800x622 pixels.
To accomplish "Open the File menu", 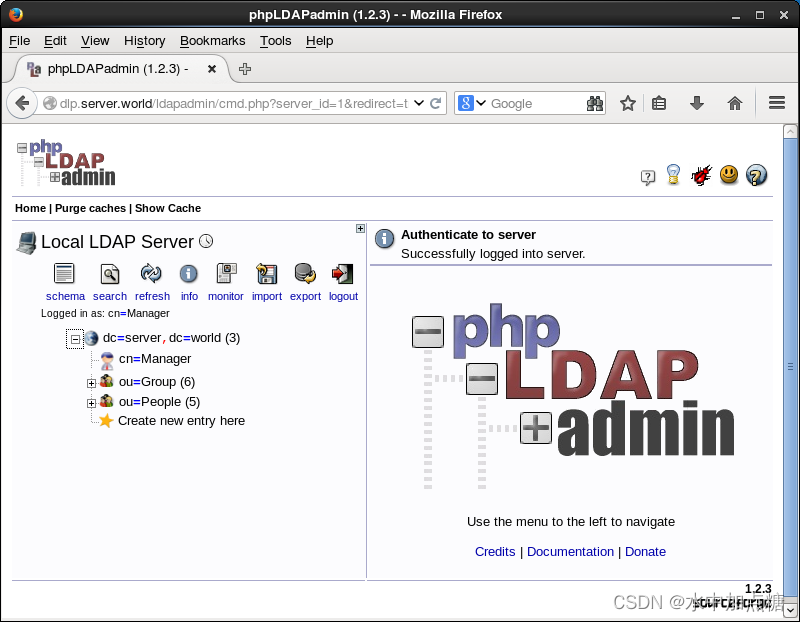I will (x=19, y=41).
